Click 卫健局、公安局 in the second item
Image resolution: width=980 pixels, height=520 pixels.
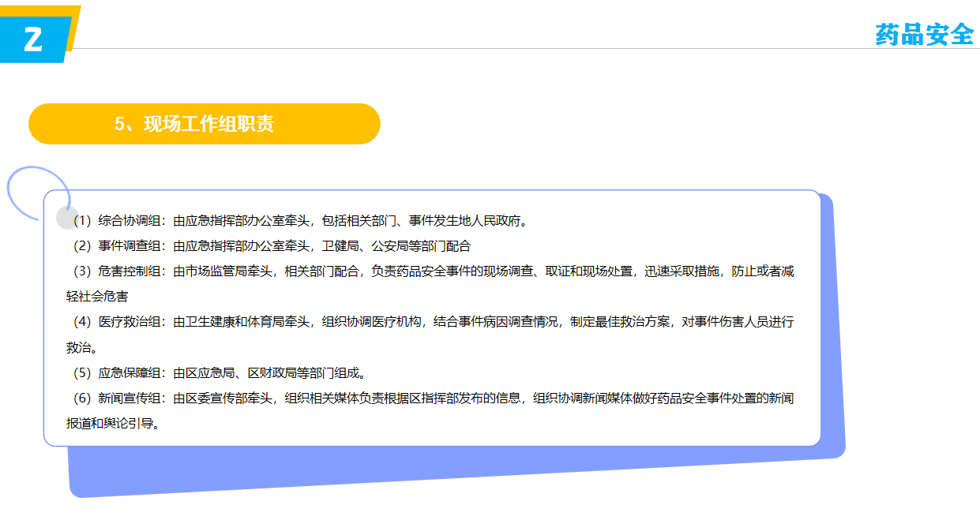point(363,246)
